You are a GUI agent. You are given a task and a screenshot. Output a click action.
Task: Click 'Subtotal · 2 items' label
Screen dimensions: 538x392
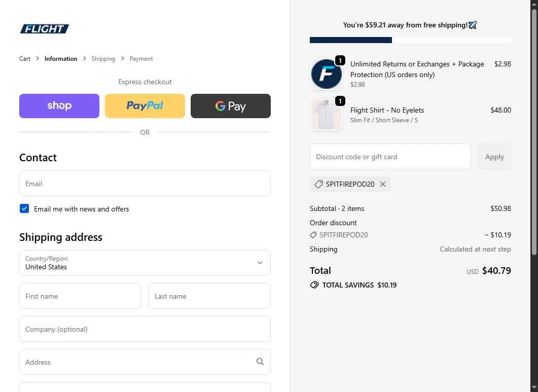click(337, 209)
